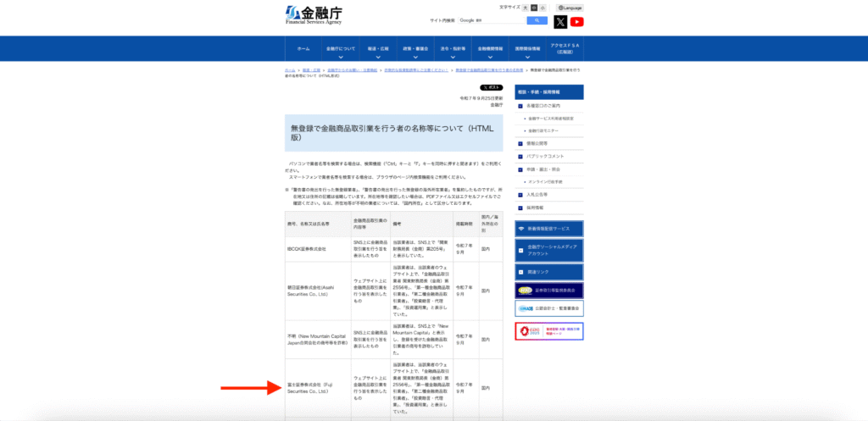
Task: Click the wifi icon on 新着情報配信サービス
Action: (521, 228)
